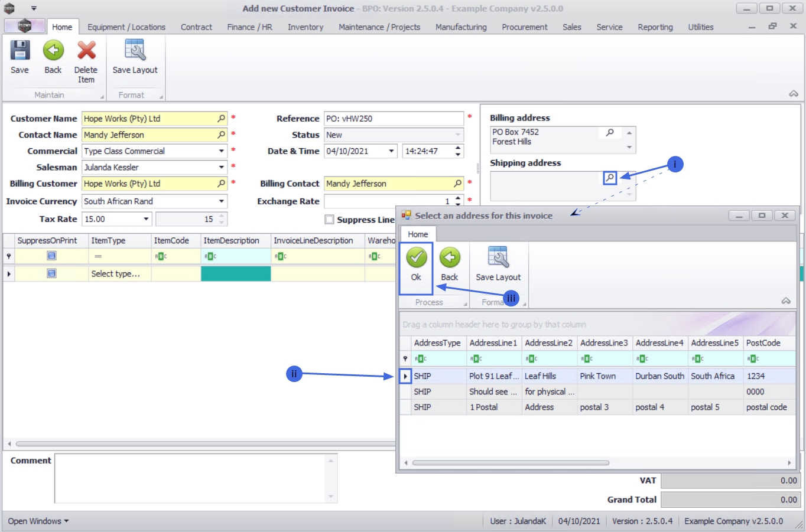
Task: Open Billing Customer lookup
Action: [222, 184]
